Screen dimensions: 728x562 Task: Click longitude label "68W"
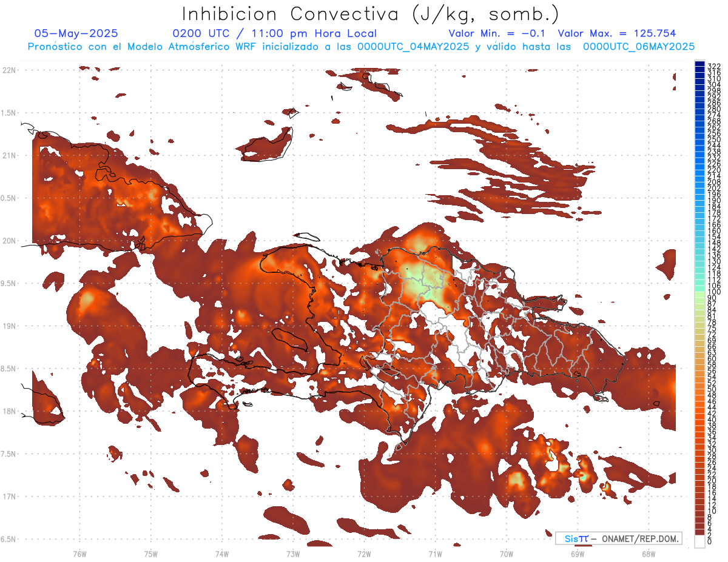coord(648,554)
